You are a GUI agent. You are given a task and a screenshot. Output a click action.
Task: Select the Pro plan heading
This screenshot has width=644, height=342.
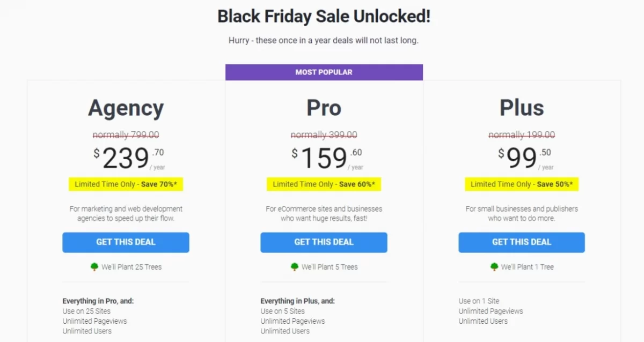(x=324, y=108)
